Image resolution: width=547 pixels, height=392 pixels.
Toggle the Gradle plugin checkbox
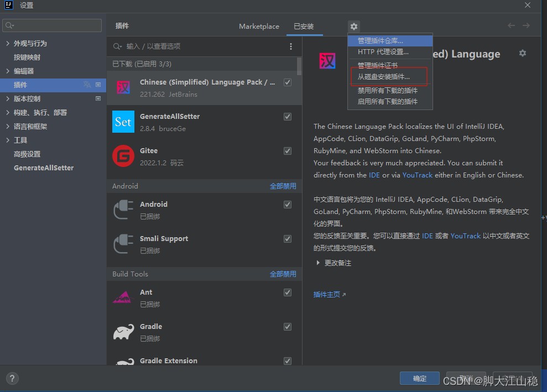click(288, 326)
